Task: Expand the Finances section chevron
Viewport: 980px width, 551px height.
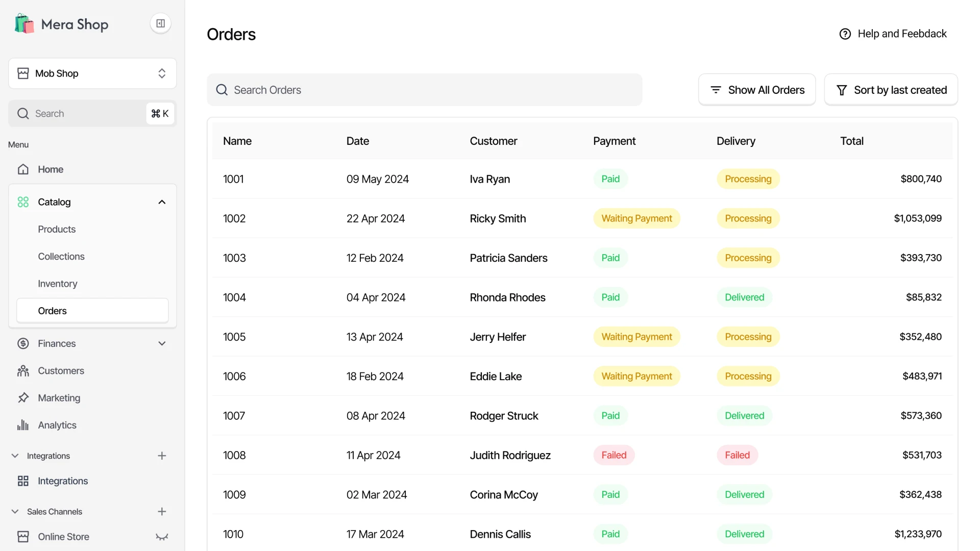Action: pyautogui.click(x=161, y=343)
